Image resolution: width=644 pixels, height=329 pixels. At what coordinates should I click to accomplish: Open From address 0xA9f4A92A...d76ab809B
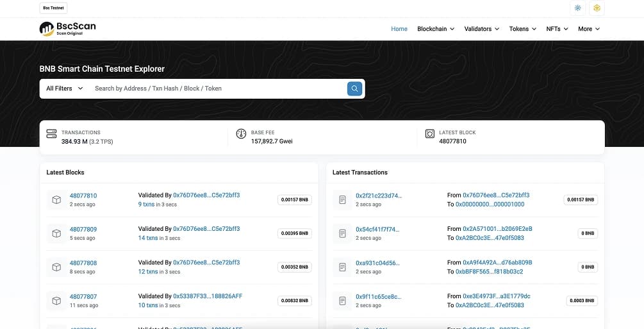497,263
